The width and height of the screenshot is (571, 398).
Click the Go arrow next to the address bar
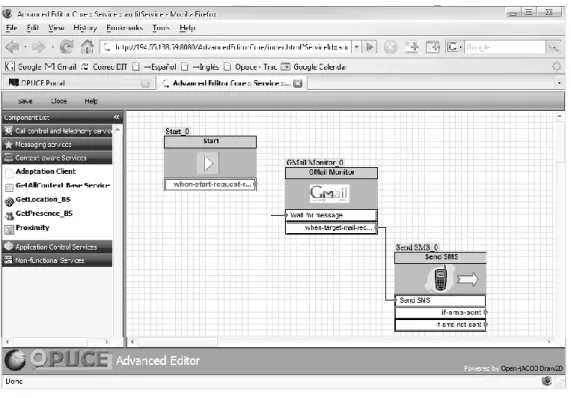(370, 47)
